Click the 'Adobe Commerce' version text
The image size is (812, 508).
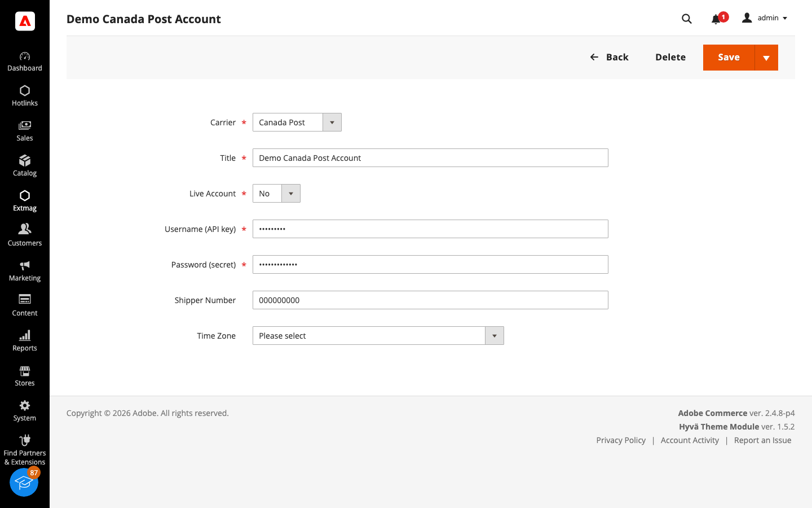point(713,413)
